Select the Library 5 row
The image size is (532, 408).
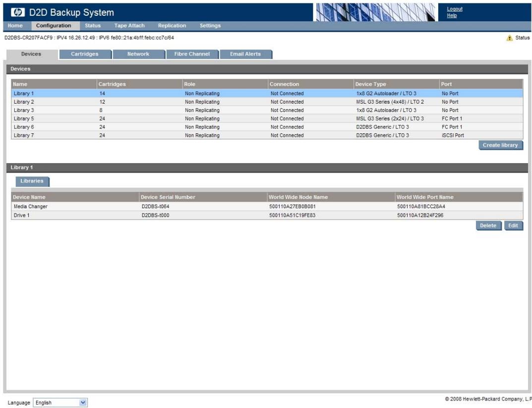click(x=267, y=118)
